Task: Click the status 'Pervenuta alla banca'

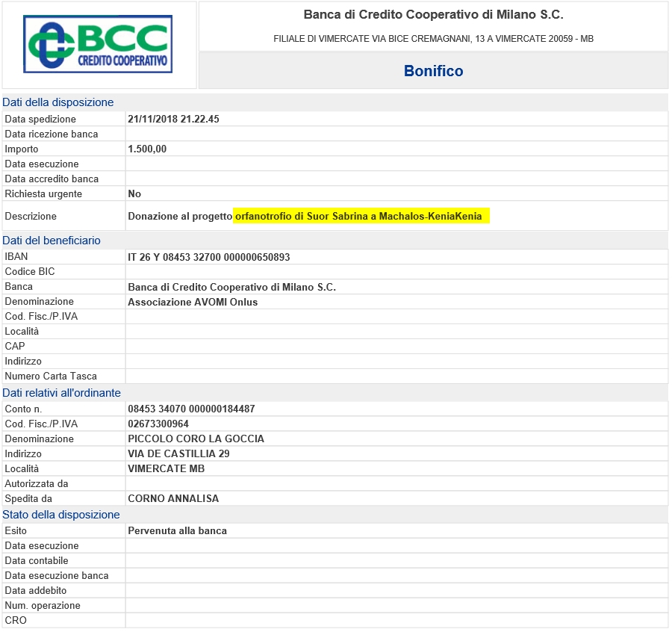Action: pos(178,531)
